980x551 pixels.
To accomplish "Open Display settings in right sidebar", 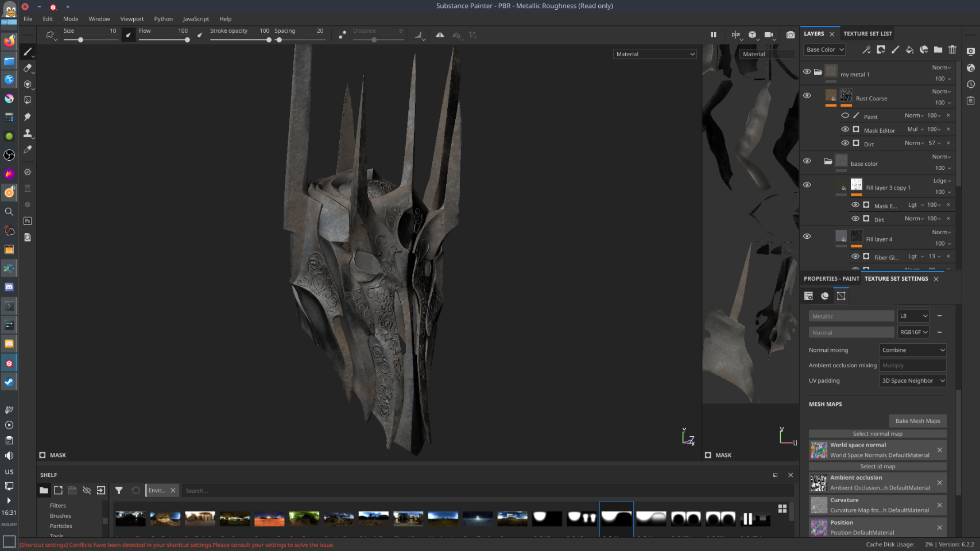I will click(971, 51).
